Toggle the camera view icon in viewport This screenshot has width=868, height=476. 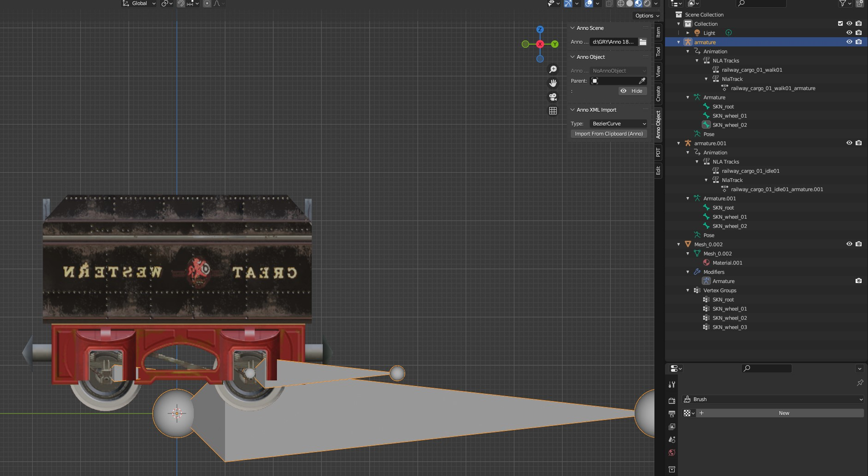point(553,97)
